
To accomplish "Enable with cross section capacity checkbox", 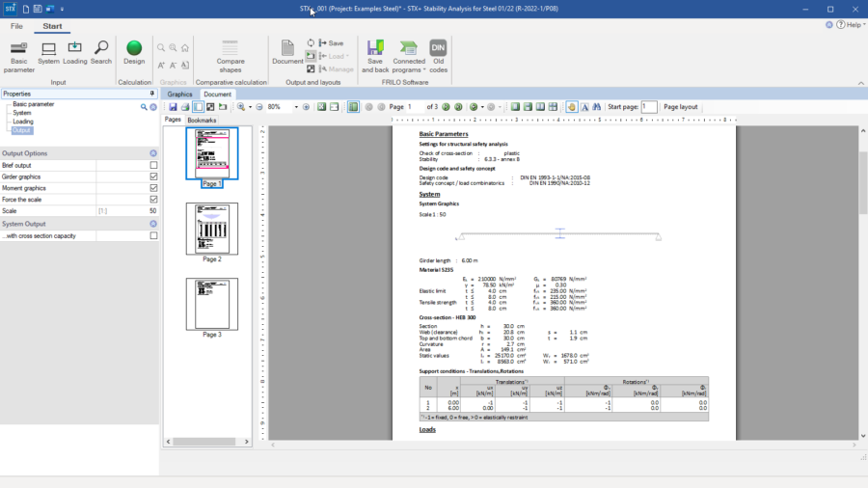I will pos(153,235).
